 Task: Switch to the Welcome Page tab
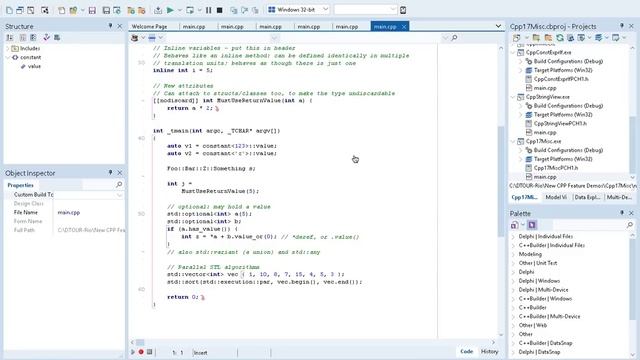point(149,27)
